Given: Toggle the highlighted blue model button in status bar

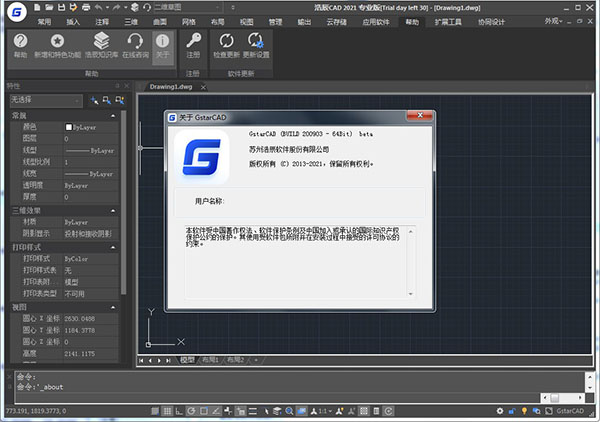Looking at the screenshot, I should coord(302,411).
